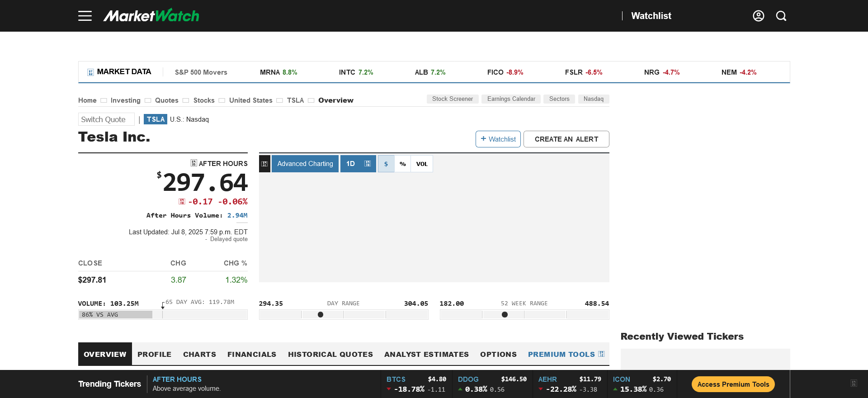Click the icon left of Advanced Charting
The width and height of the screenshot is (868, 398).
tap(264, 164)
